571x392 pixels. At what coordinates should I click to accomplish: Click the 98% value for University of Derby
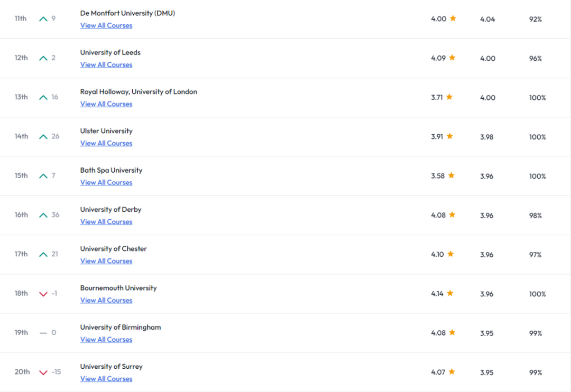coord(535,216)
